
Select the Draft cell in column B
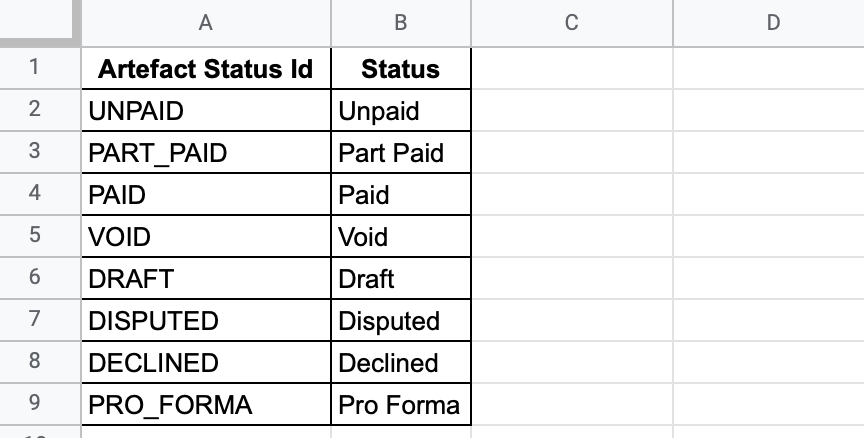[401, 278]
